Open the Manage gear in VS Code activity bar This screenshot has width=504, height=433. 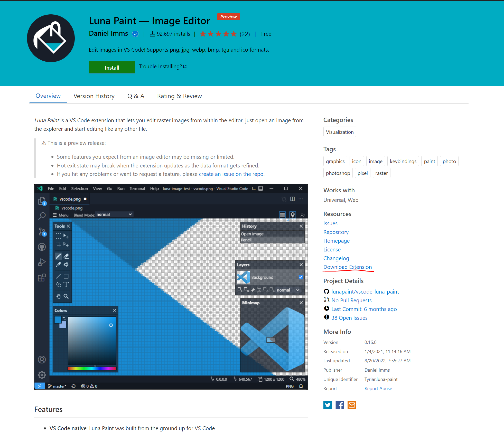tap(42, 375)
